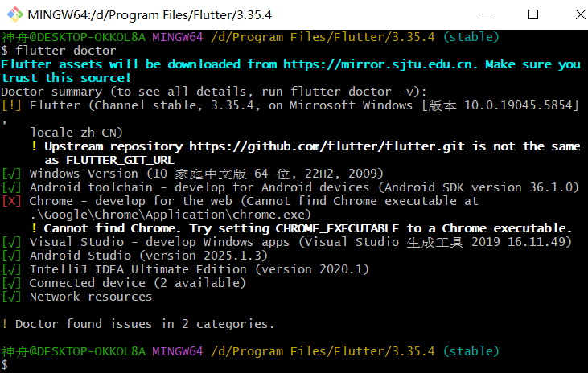Click the '(stable)' branch label in bottom prompt
Screen dimensions: 588x373
[471, 351]
